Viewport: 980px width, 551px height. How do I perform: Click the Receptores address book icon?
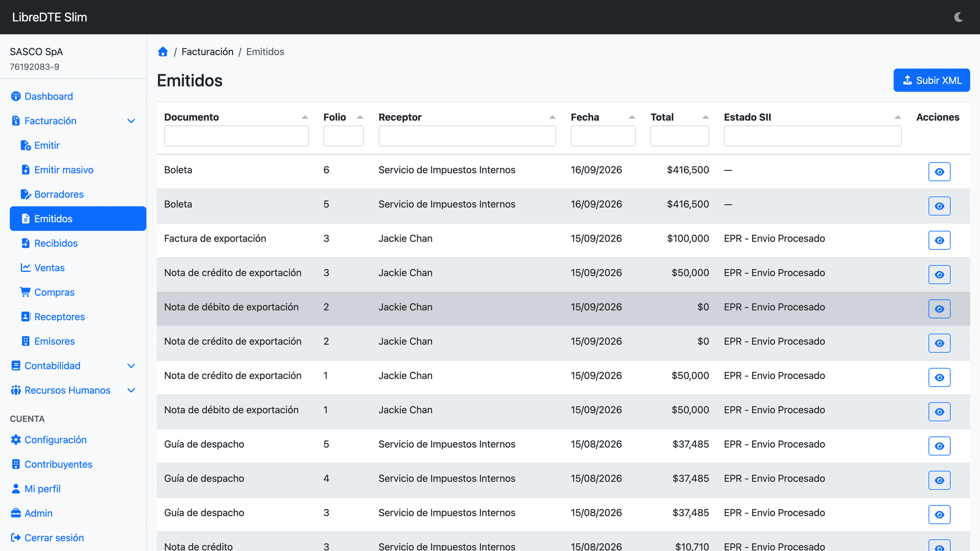(26, 317)
